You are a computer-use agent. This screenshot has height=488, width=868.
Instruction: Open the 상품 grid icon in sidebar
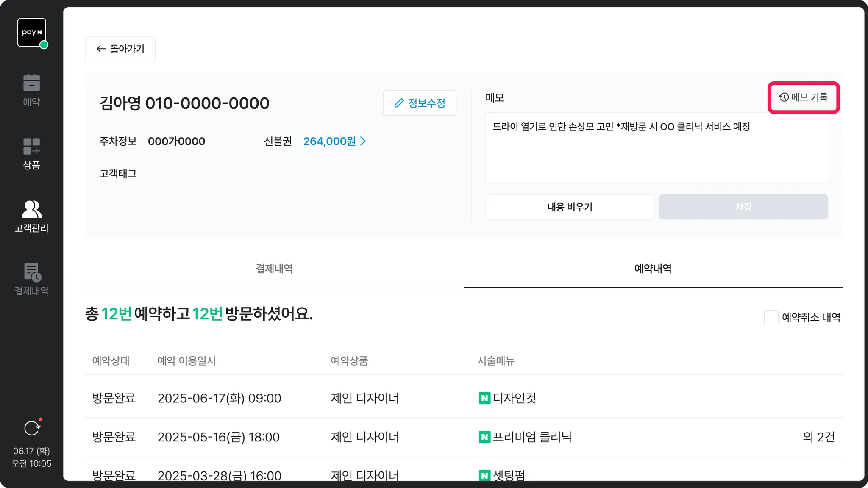31,146
